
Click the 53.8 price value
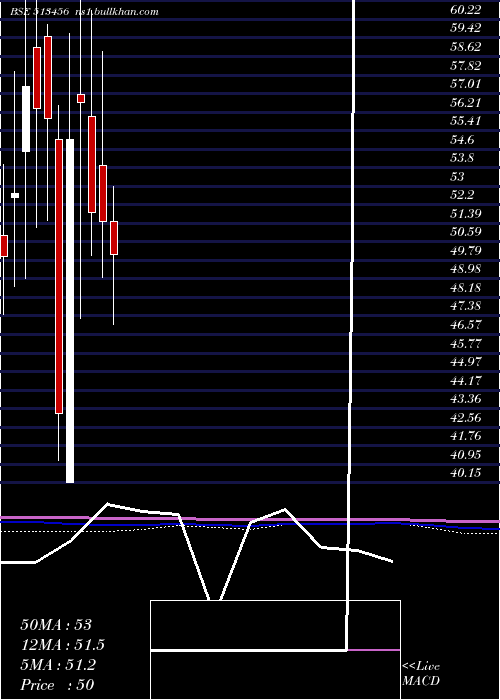tap(462, 158)
